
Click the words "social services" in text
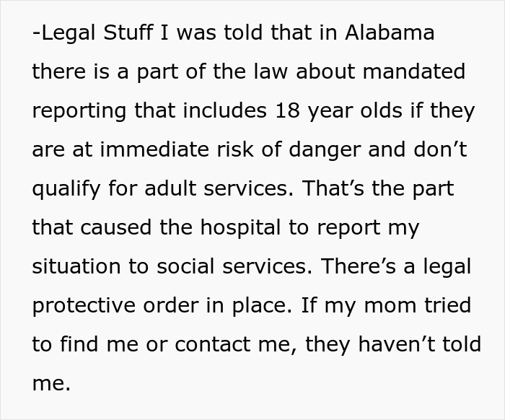coord(234,266)
